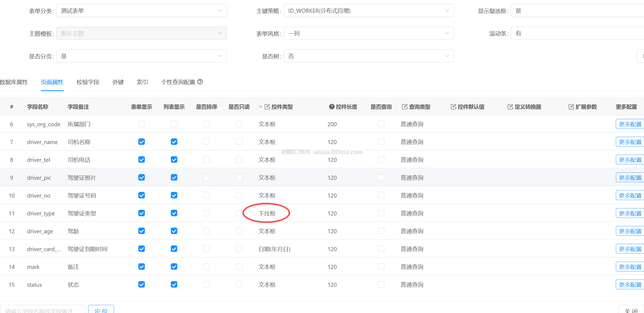The width and height of the screenshot is (644, 313).
Task: Click the 驾驶证照片 field remark cell
Action: (82, 178)
